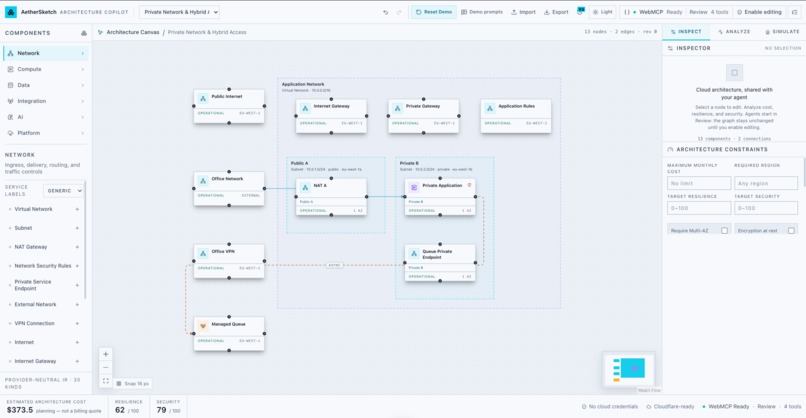
Task: Click the Managed Queue node icon
Action: pos(203,326)
